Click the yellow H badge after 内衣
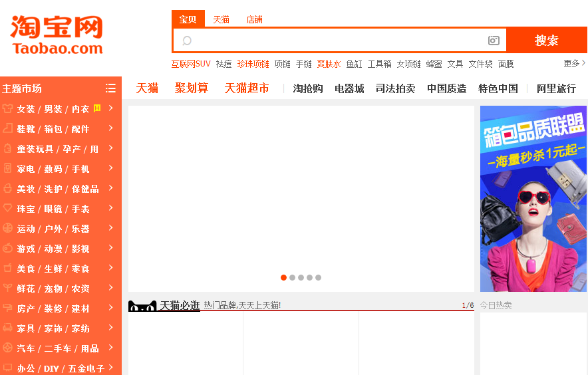Screen dimensions: 588x375 click(x=97, y=108)
